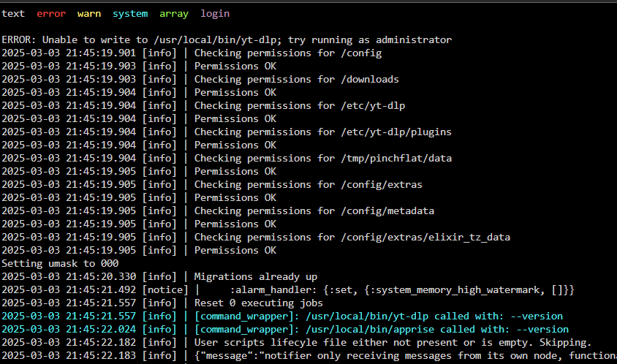Select the 'text' log filter label
The width and height of the screenshot is (617, 364).
(x=13, y=14)
